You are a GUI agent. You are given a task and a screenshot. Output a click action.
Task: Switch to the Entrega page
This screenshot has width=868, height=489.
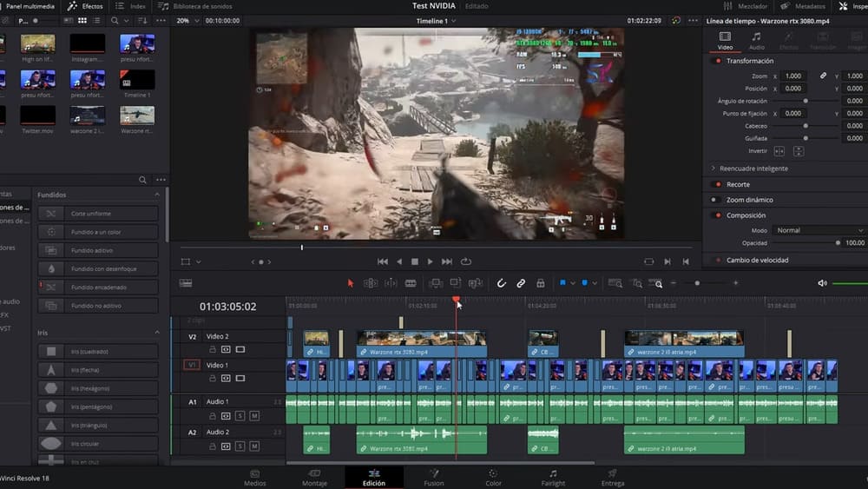click(x=613, y=478)
